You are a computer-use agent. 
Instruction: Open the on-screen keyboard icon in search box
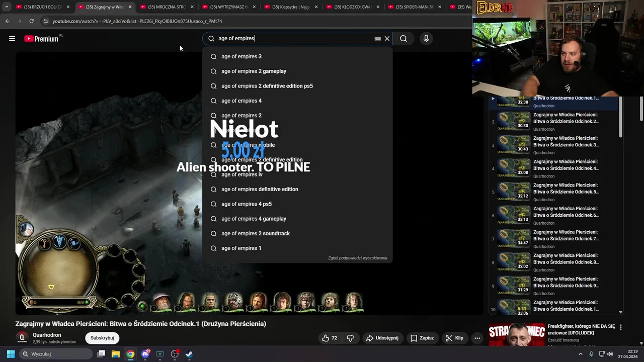click(378, 39)
